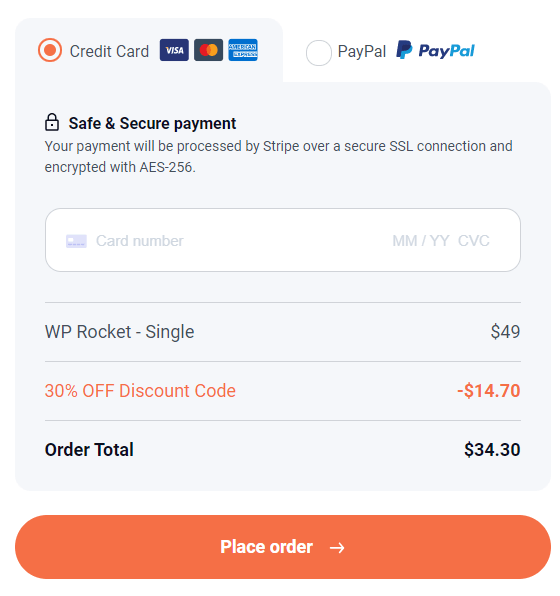This screenshot has height=596, width=560.
Task: Click the Place order button
Action: [283, 547]
